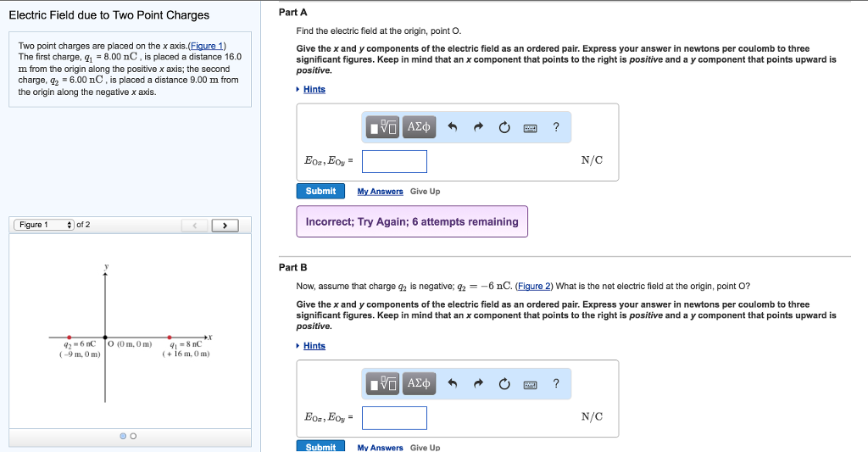The width and height of the screenshot is (868, 452).
Task: Open Figure 2 link in Part B
Action: [x=534, y=287]
